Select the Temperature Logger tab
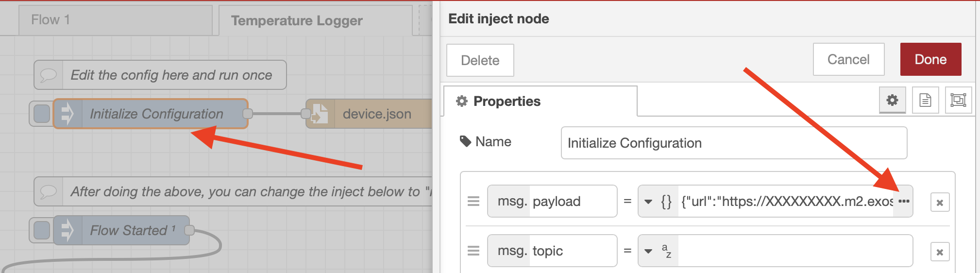 (x=316, y=20)
